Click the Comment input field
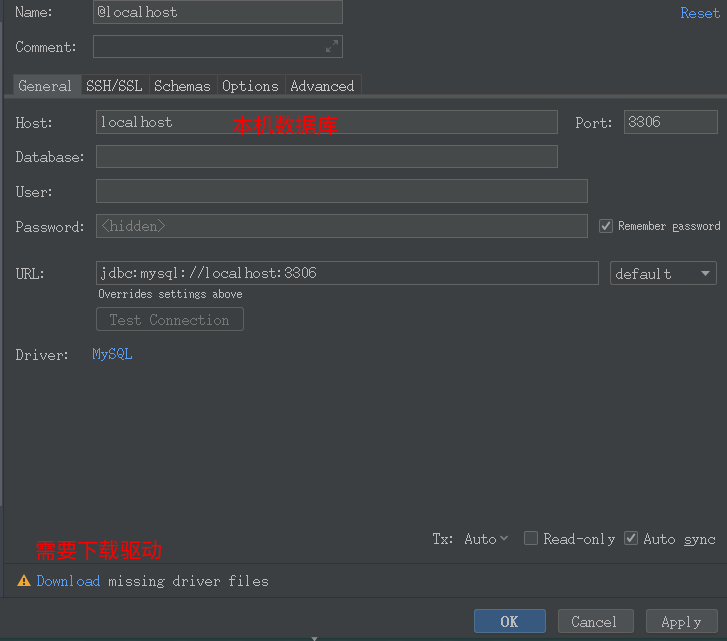The image size is (727, 641). (218, 46)
